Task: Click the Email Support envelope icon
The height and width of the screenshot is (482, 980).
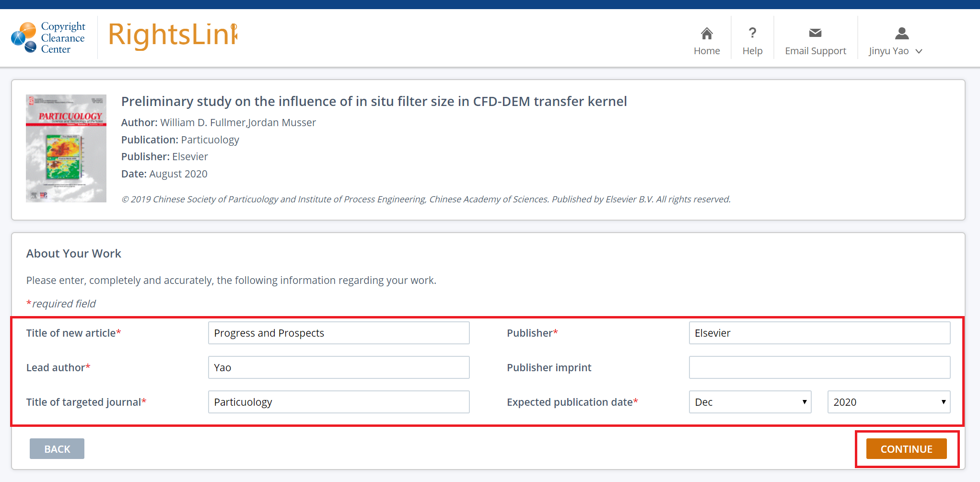Action: [815, 33]
